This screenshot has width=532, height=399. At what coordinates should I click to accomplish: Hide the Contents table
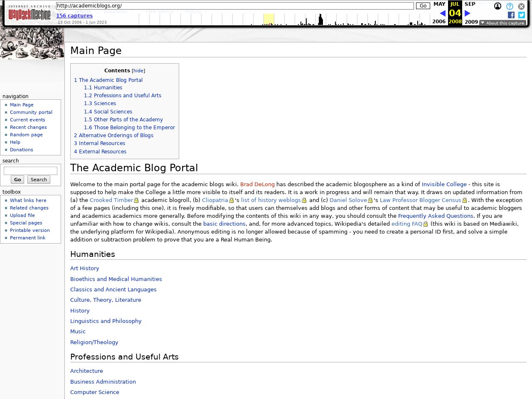[x=138, y=71]
